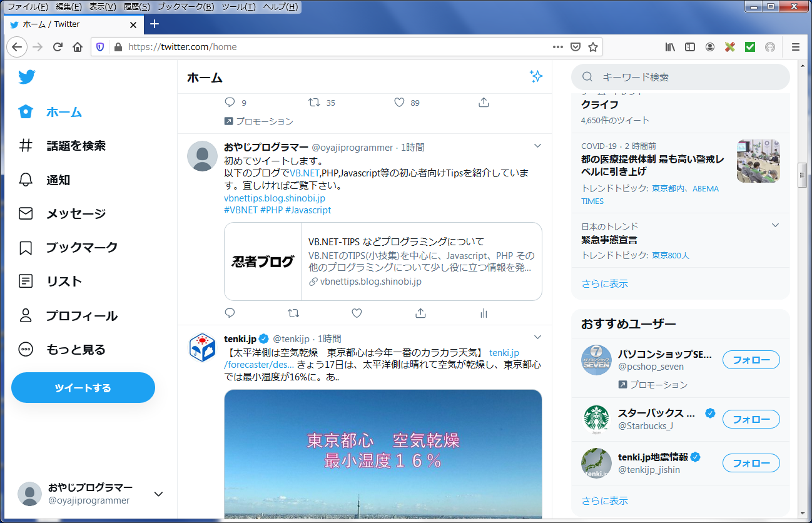The image size is (812, 523).
Task: Like the promoted tweet with 89 likes
Action: tap(399, 103)
